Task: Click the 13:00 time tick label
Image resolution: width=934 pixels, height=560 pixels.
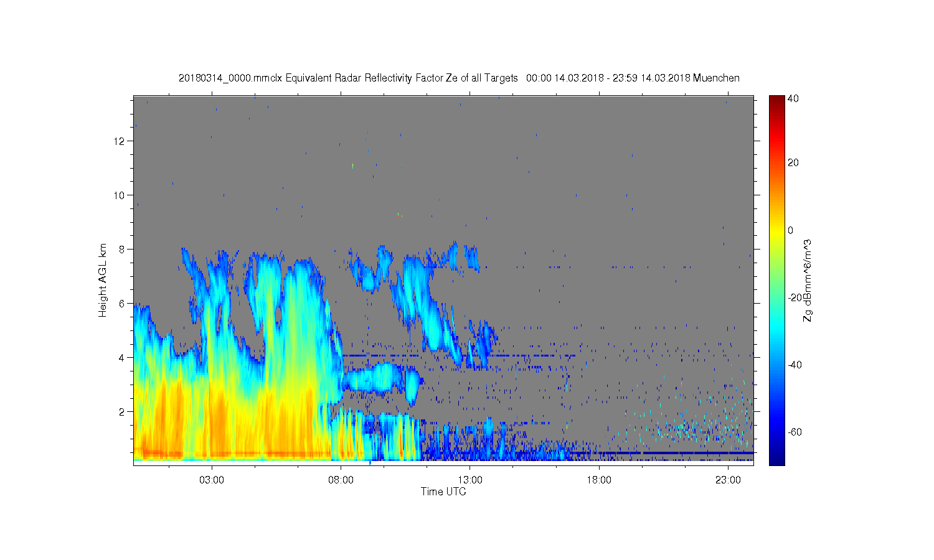Action: tap(470, 480)
